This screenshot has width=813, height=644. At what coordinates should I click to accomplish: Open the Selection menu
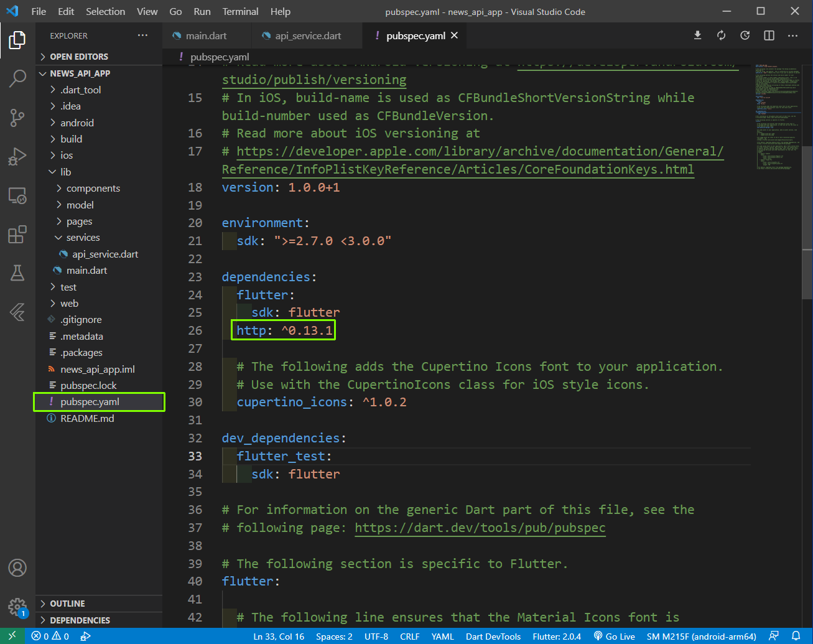coord(105,11)
